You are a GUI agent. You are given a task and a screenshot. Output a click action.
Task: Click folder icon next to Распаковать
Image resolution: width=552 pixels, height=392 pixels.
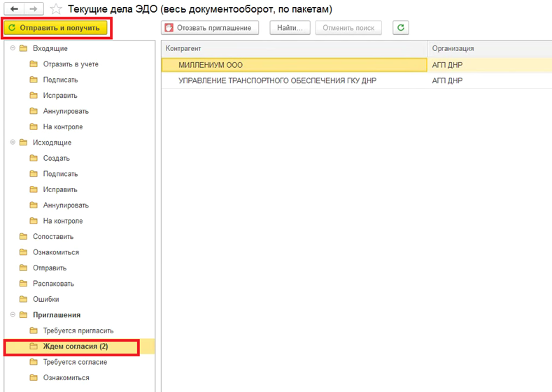pos(23,284)
